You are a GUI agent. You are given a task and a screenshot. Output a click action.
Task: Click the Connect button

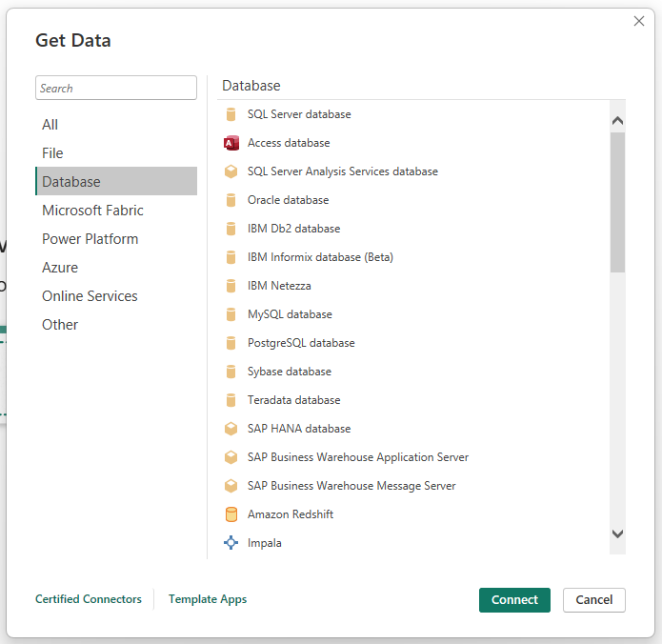click(514, 599)
